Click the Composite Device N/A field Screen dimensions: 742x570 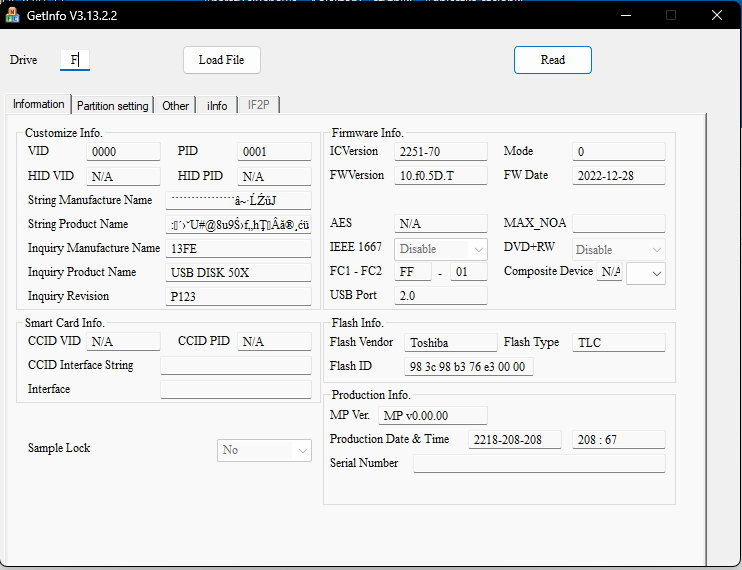tap(610, 272)
